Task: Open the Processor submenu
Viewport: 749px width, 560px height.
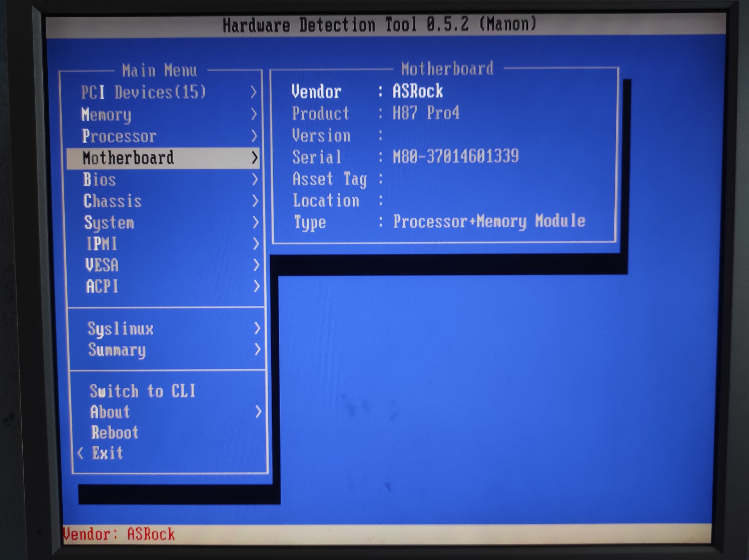Action: pyautogui.click(x=119, y=136)
